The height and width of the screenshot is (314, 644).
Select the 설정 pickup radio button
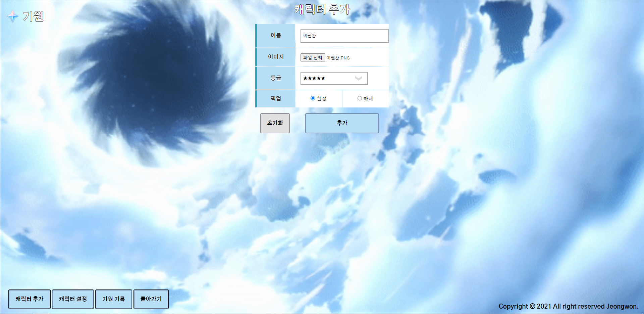(313, 98)
